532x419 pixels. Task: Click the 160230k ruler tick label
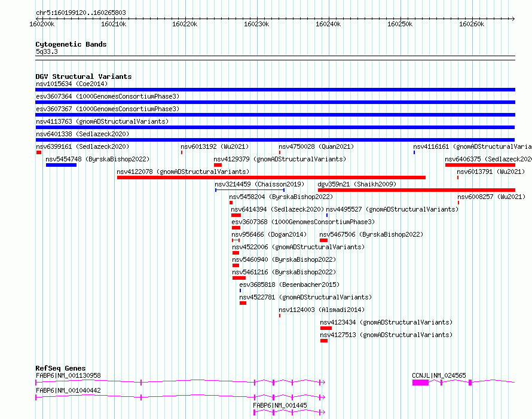pyautogui.click(x=256, y=24)
